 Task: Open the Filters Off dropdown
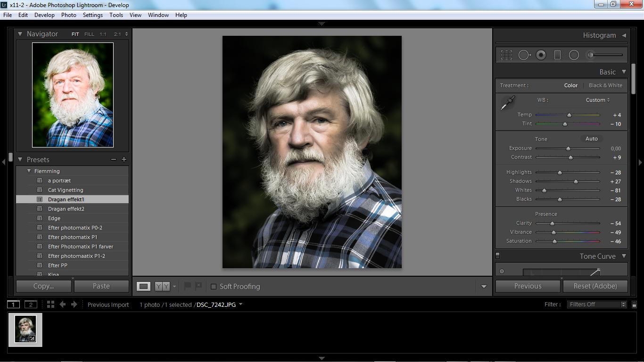[596, 304]
